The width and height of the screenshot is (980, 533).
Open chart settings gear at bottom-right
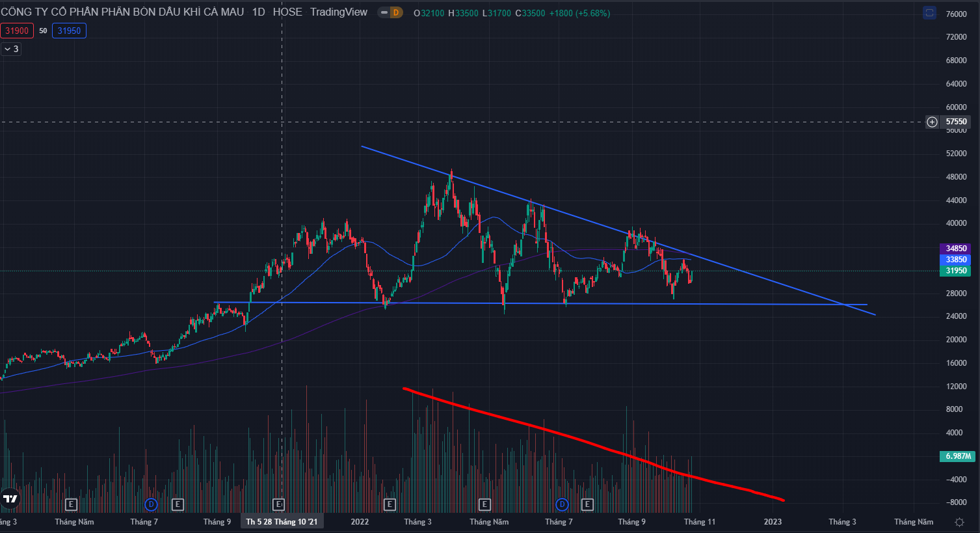959,522
